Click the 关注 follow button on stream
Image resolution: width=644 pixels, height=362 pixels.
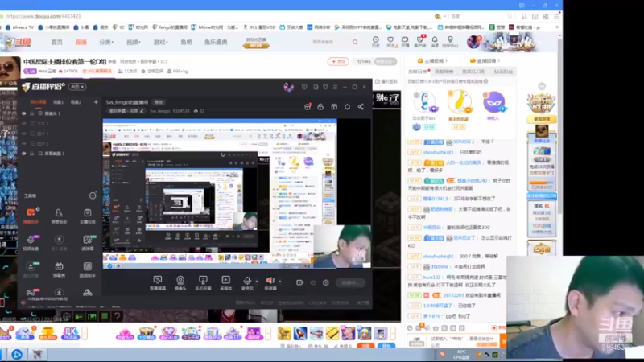click(x=338, y=61)
